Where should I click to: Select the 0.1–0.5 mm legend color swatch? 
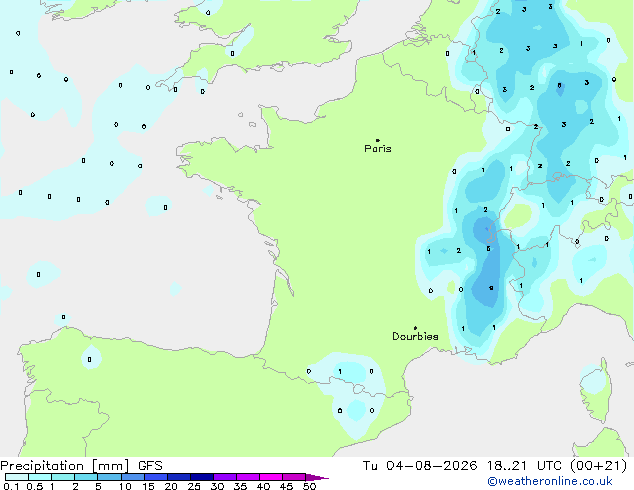point(17,477)
